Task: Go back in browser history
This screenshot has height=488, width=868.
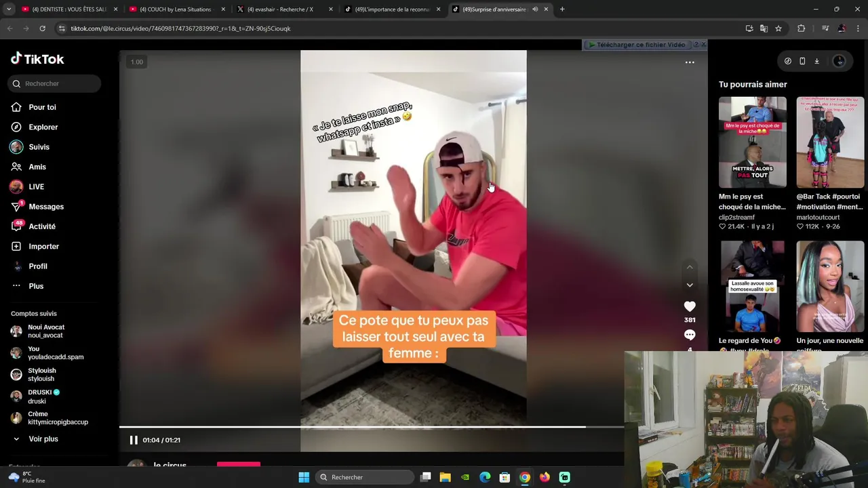Action: tap(9, 28)
